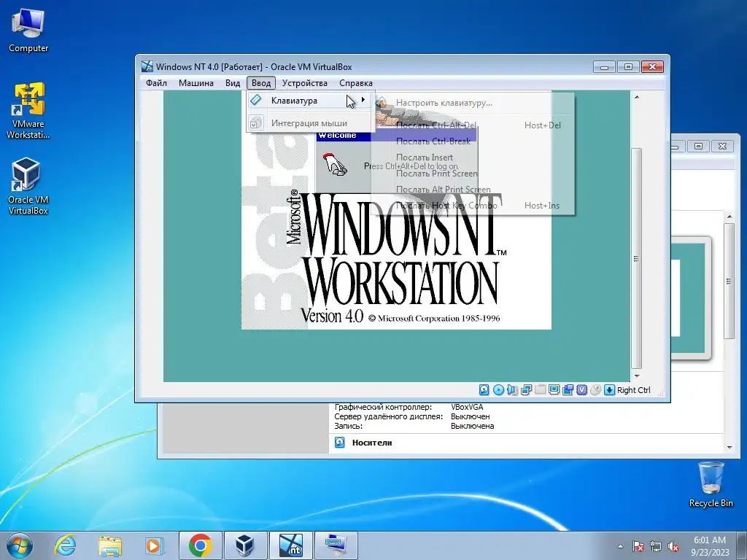
Task: Click the CPU virtualization V status icon
Action: coord(581,390)
